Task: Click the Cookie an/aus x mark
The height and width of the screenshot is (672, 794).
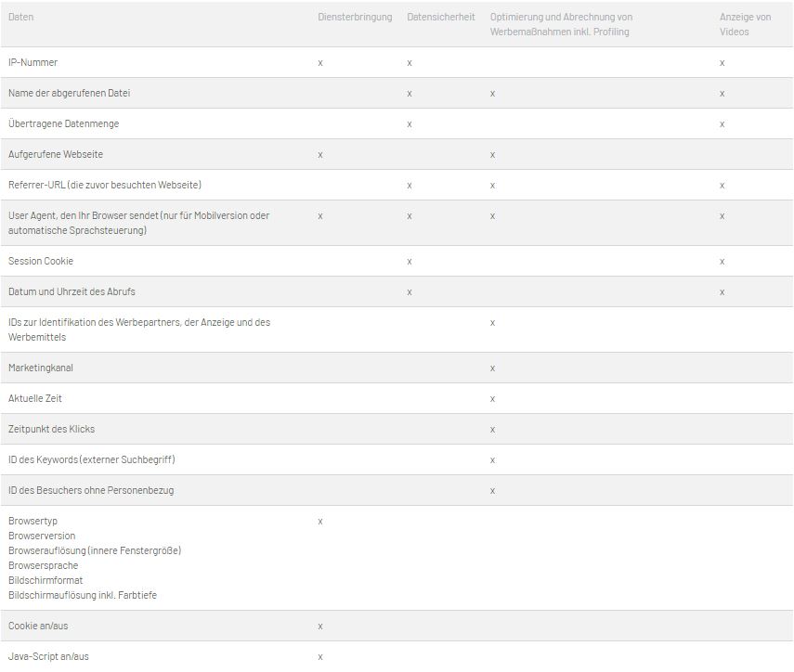Action: coord(320,627)
